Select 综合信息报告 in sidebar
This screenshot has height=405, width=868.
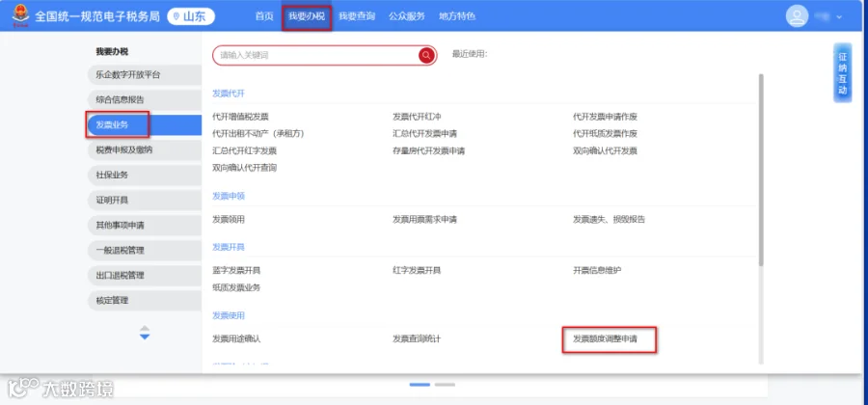[145, 99]
